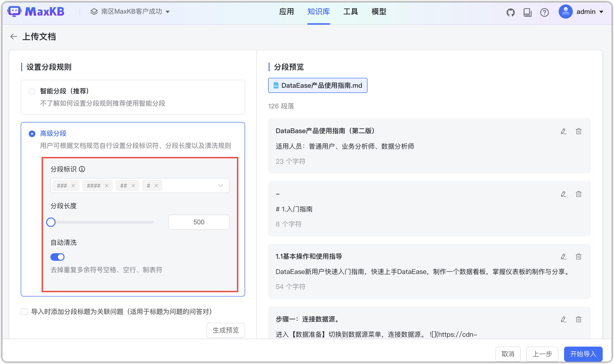Click the 分段预览 heading
This screenshot has width=614, height=364.
click(289, 67)
